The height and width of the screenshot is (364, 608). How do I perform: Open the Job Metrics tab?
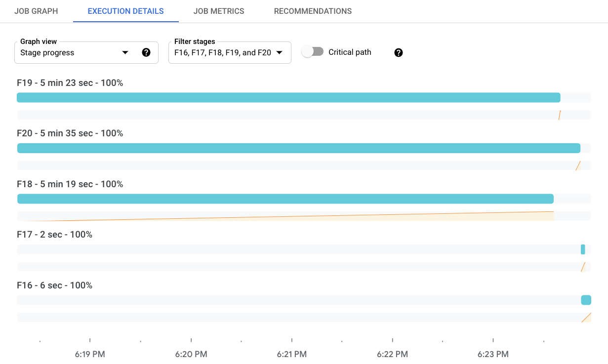(x=219, y=11)
